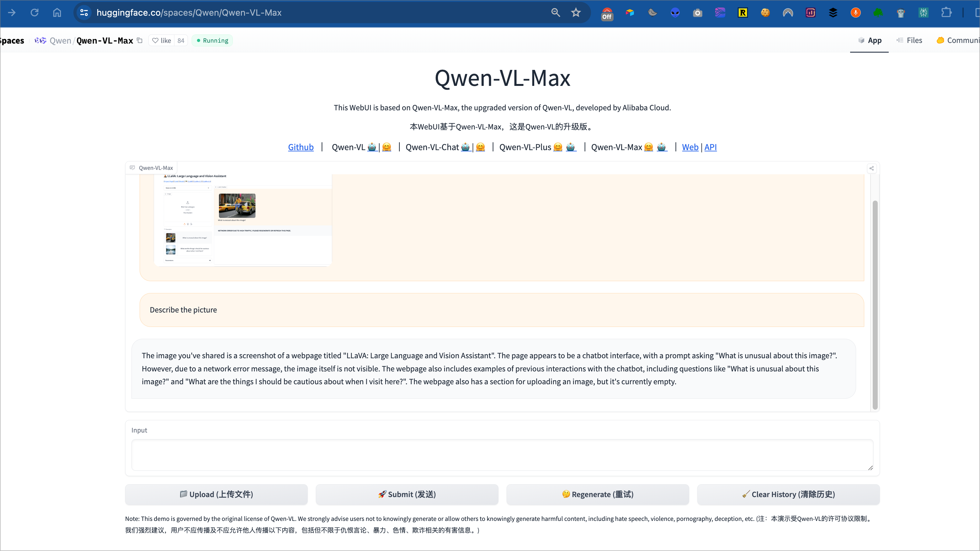Switch to the App tab
This screenshot has width=980, height=551.
pos(870,40)
